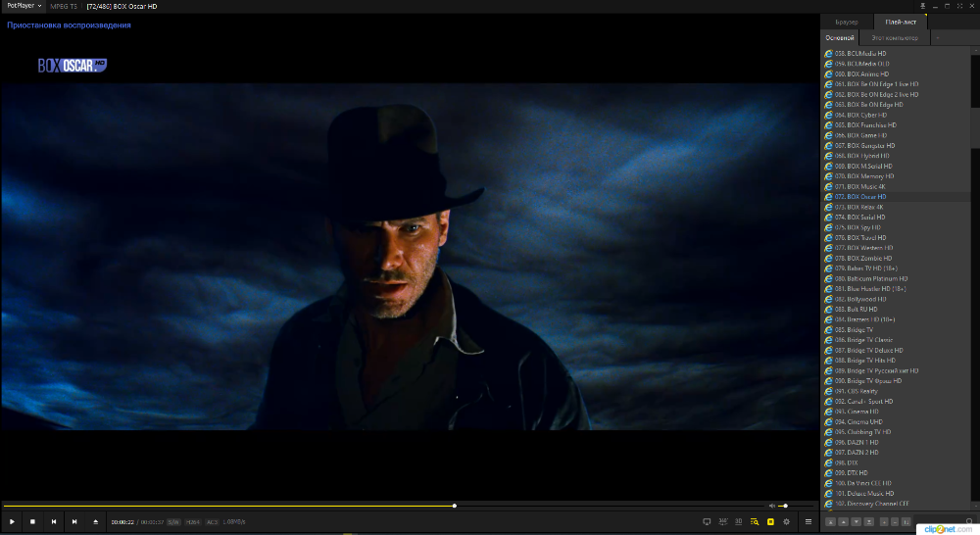980x535 pixels.
Task: Select the Основной playlist tab
Action: tap(840, 38)
